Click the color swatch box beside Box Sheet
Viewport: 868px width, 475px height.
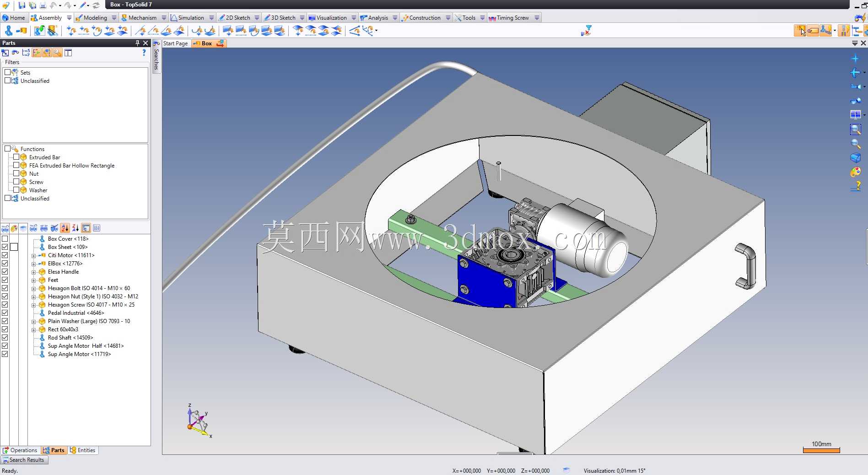pyautogui.click(x=14, y=247)
